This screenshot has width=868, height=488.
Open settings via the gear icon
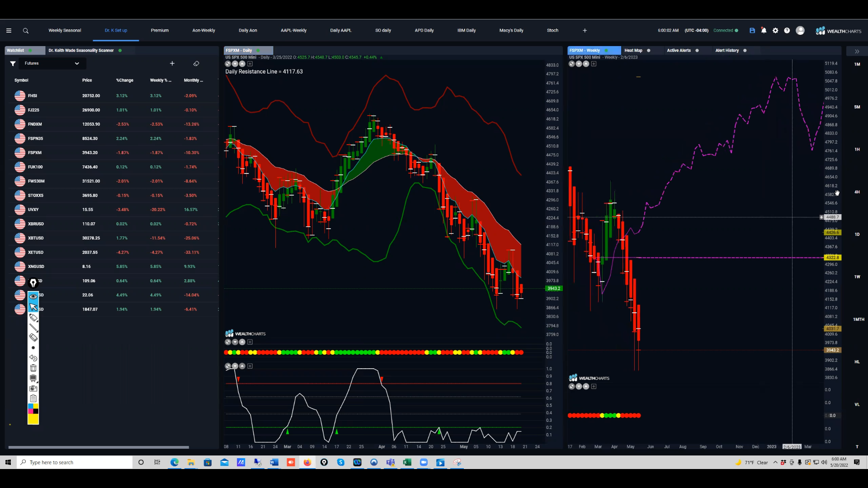click(775, 31)
